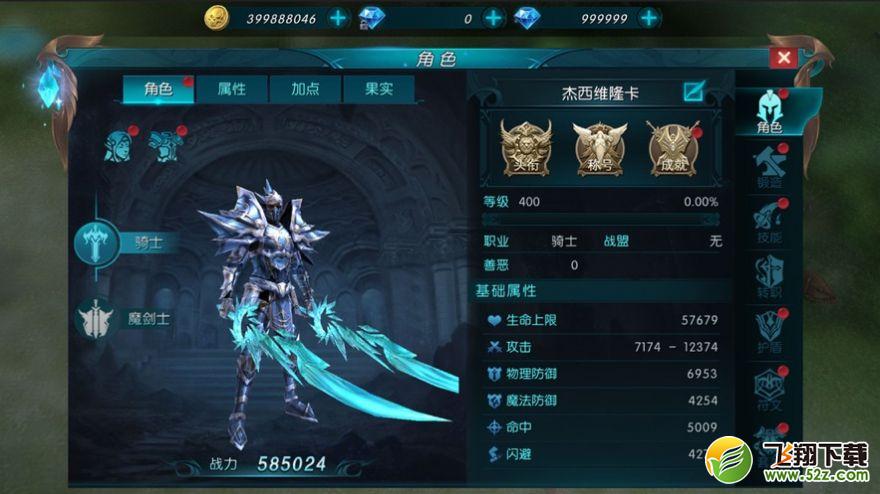
Task: Open the 头衔 rank badge
Action: click(526, 147)
